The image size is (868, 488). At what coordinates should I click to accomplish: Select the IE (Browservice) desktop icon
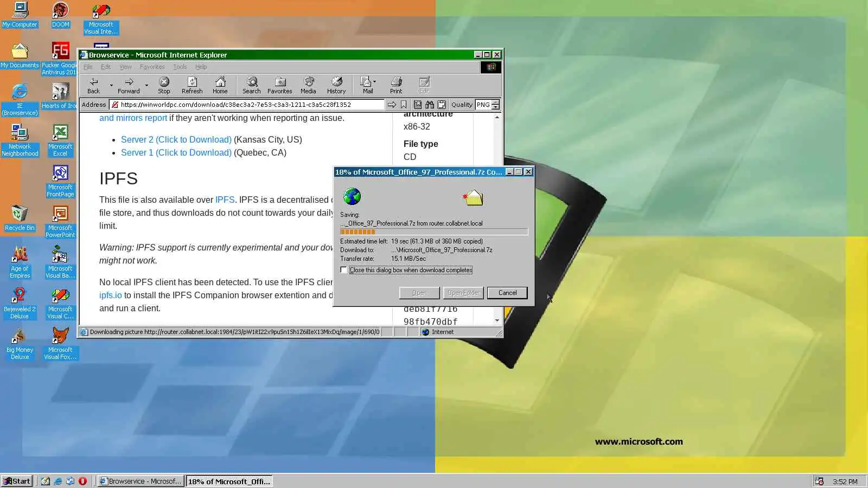[20, 100]
